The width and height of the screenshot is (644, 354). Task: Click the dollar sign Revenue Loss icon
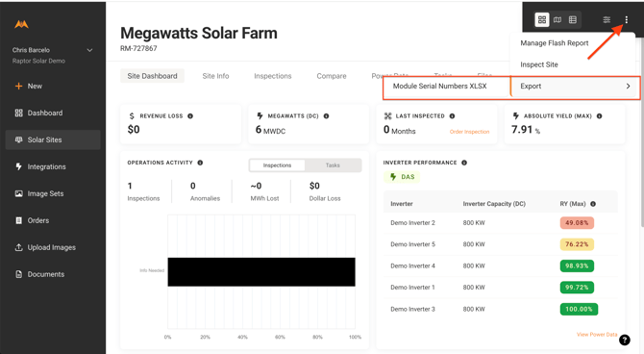(132, 116)
